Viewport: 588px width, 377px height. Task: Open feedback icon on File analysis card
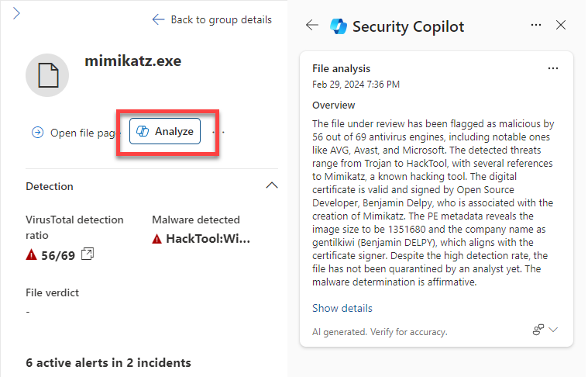pyautogui.click(x=538, y=330)
